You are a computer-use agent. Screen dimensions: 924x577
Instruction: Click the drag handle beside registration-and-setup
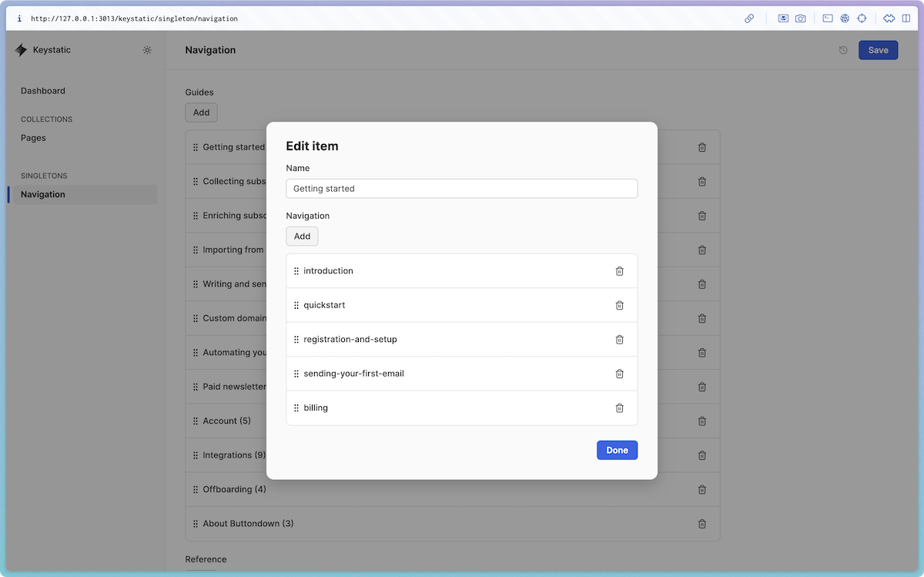point(296,340)
